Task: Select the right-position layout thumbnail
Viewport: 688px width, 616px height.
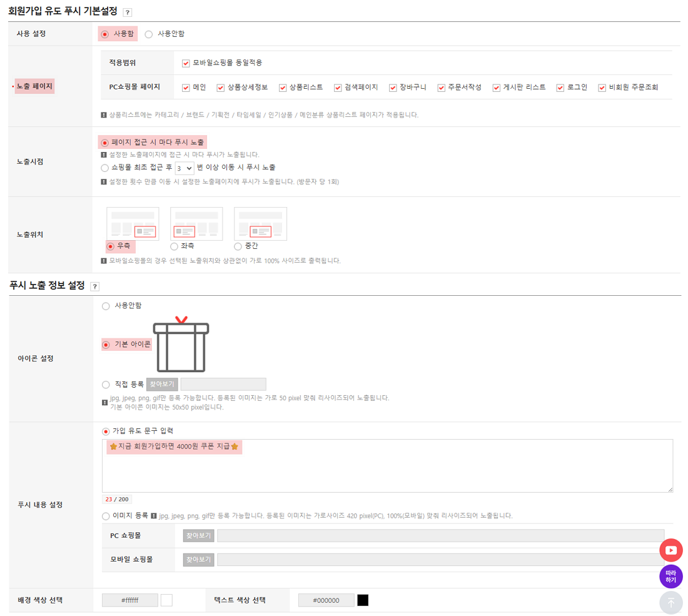Action: pos(133,223)
